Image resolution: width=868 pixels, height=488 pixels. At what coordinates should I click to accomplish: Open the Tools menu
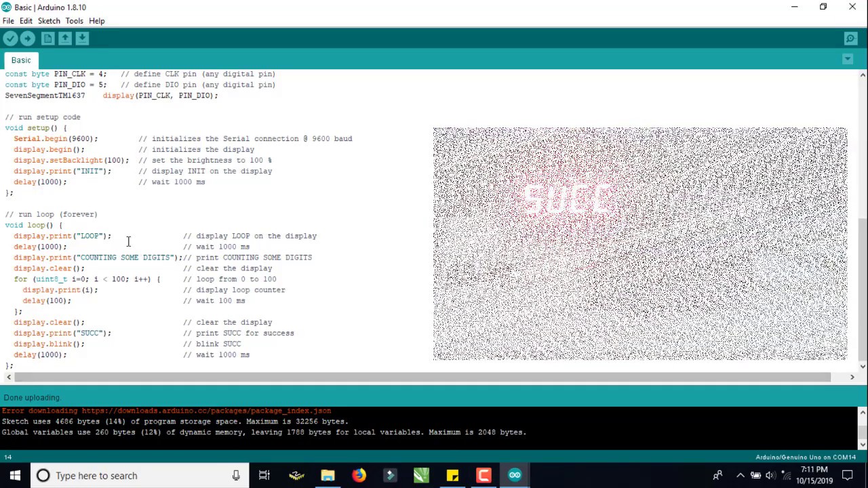(x=74, y=21)
